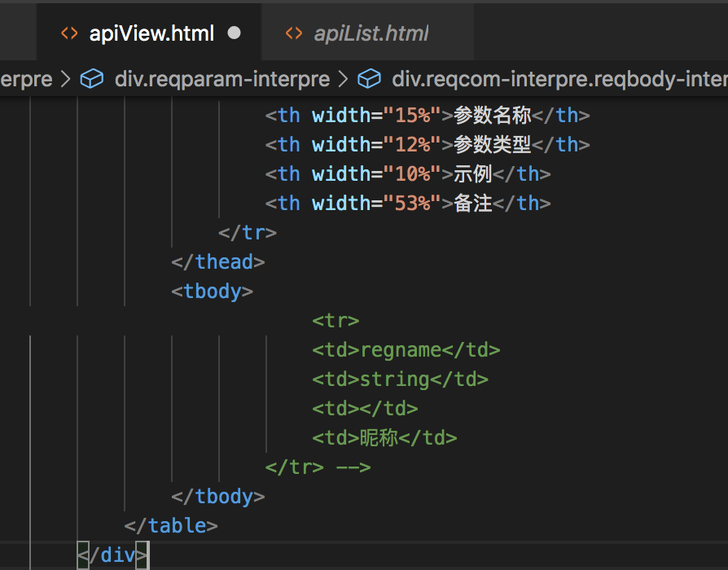The width and height of the screenshot is (728, 570).
Task: Place cursor on th line with width="15%"
Action: [x=428, y=115]
